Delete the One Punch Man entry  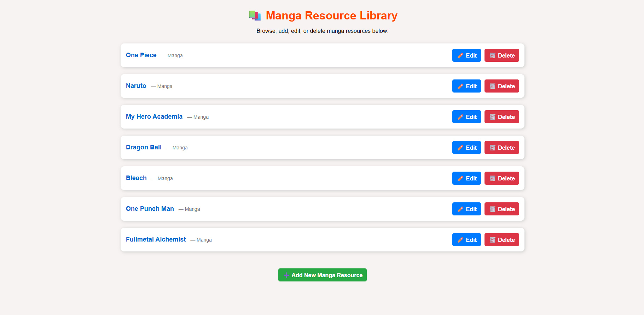(x=502, y=209)
